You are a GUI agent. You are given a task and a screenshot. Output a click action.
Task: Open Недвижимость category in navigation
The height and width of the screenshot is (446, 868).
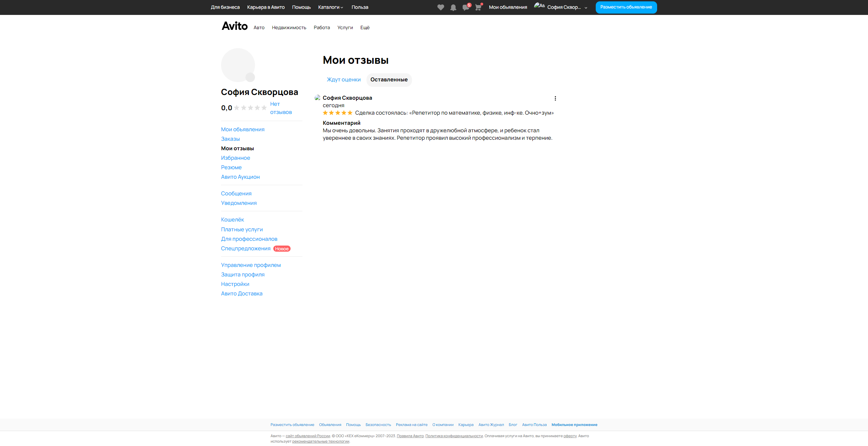(289, 27)
